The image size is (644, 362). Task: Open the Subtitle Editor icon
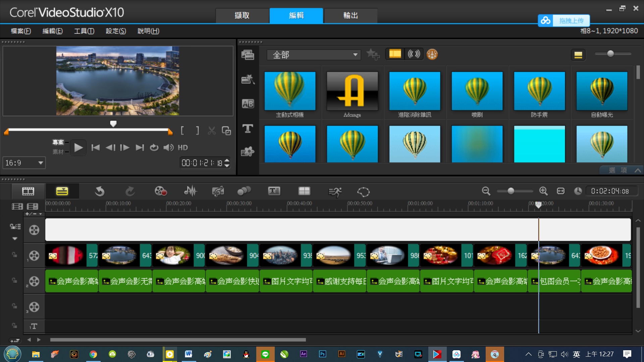[274, 191]
